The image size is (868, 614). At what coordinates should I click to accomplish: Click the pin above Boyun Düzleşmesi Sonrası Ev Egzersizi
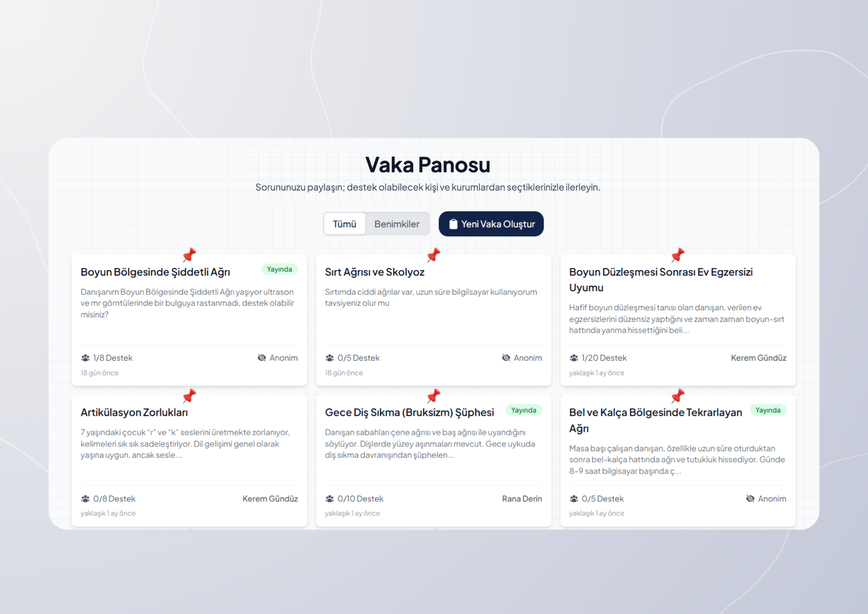coord(678,255)
